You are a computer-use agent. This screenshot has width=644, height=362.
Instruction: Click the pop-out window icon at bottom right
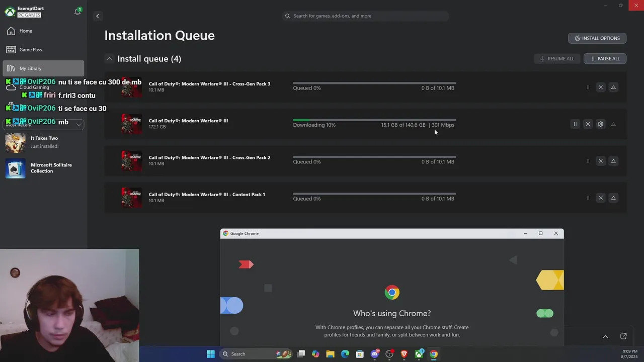(623, 336)
